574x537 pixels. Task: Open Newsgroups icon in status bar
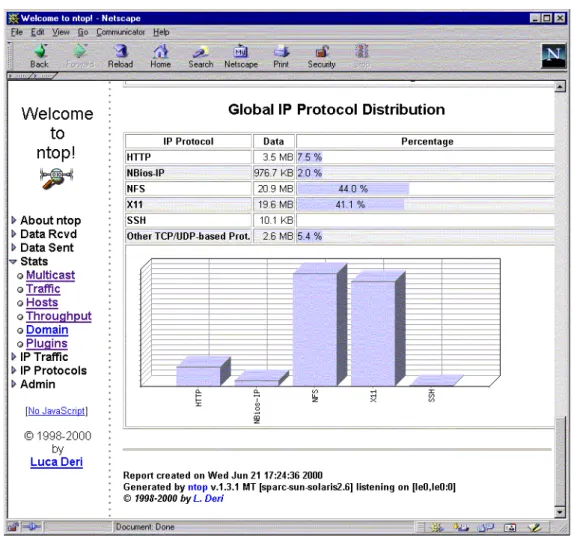486,527
